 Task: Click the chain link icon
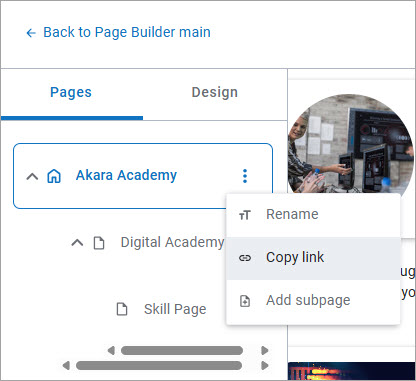245,258
